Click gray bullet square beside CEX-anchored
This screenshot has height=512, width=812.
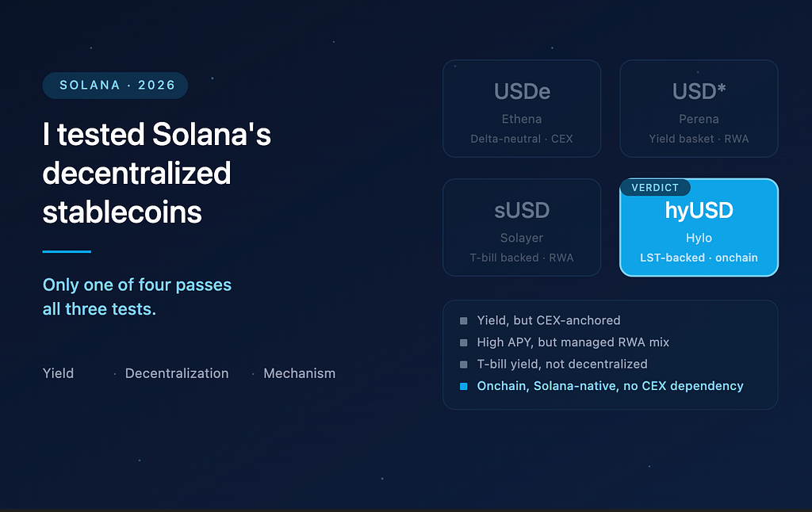(463, 321)
